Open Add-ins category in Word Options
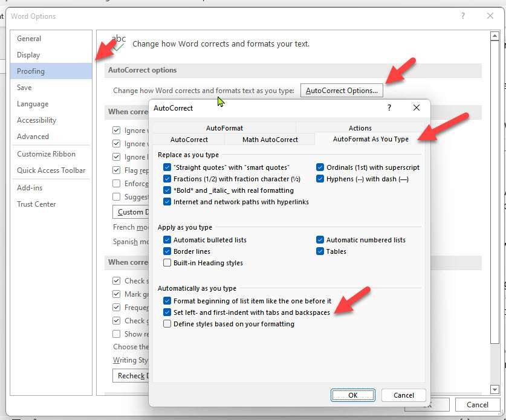The height and width of the screenshot is (420, 506). pos(51,187)
